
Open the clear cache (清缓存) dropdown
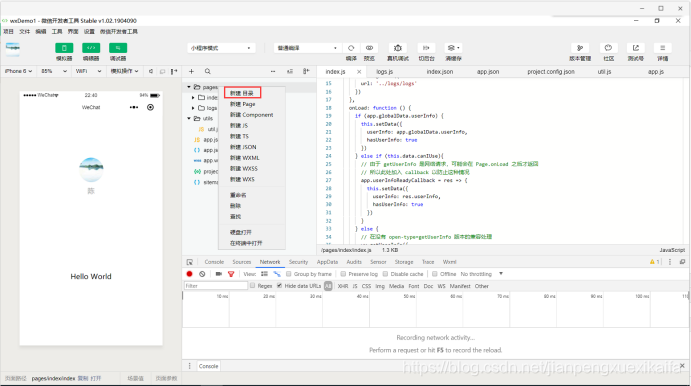click(x=453, y=48)
